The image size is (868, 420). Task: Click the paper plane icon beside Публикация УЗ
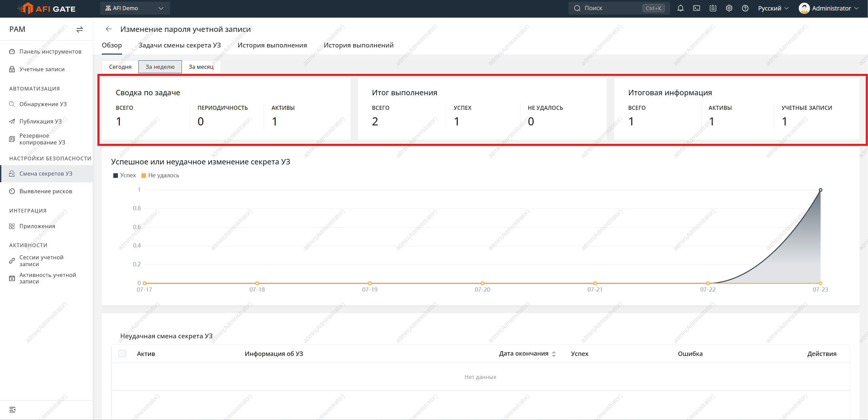[12, 121]
